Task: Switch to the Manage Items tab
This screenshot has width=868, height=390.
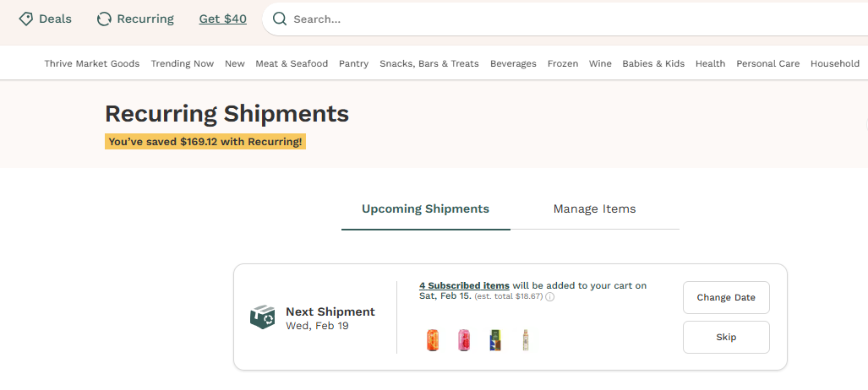Action: click(594, 209)
